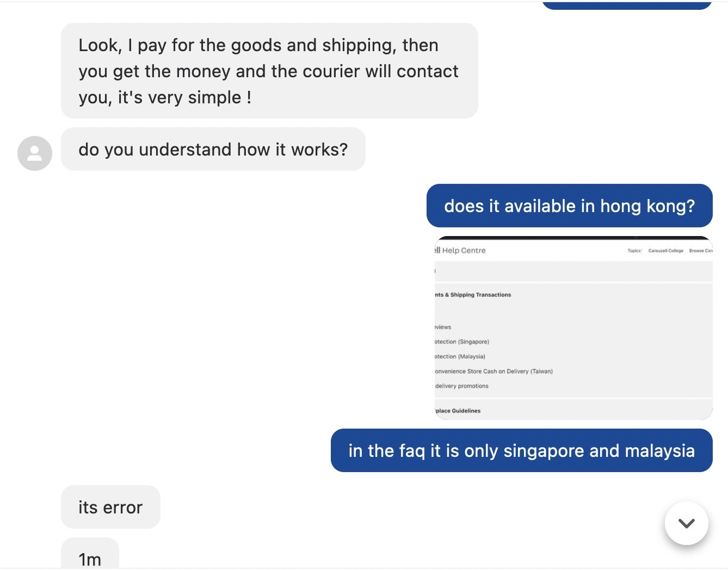Click the 'singapore and malaysia' faq message
This screenshot has height=570, width=728.
coord(522,450)
